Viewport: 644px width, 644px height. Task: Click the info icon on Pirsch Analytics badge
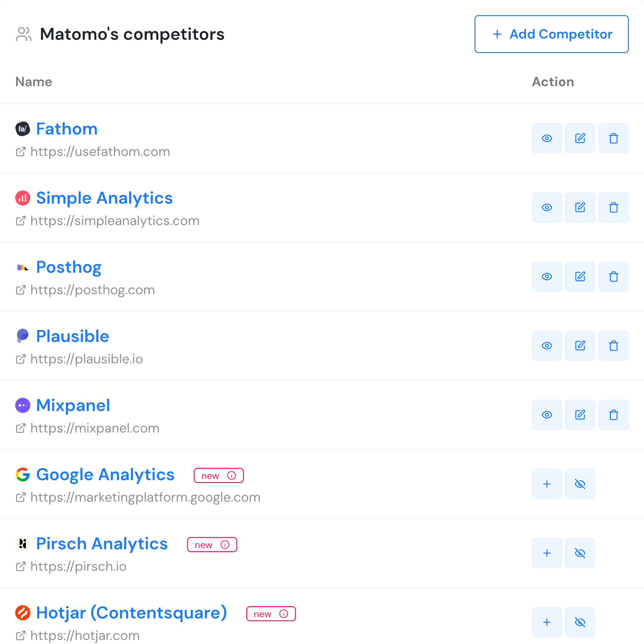pos(225,545)
